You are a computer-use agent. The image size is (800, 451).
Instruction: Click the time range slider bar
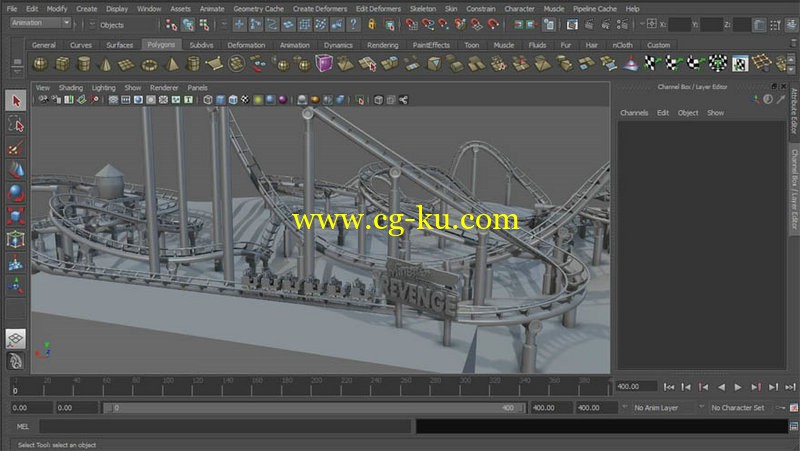[x=314, y=408]
